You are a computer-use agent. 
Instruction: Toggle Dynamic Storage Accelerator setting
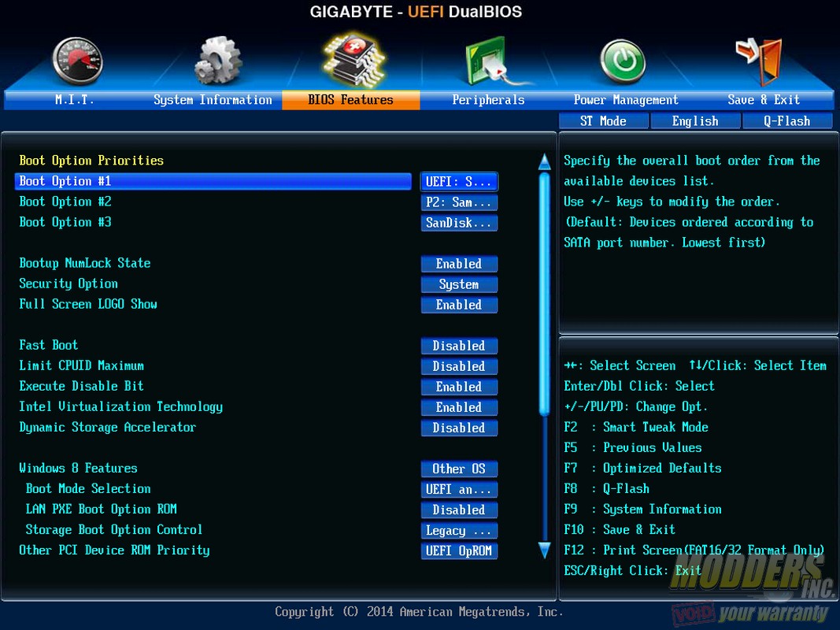(459, 428)
